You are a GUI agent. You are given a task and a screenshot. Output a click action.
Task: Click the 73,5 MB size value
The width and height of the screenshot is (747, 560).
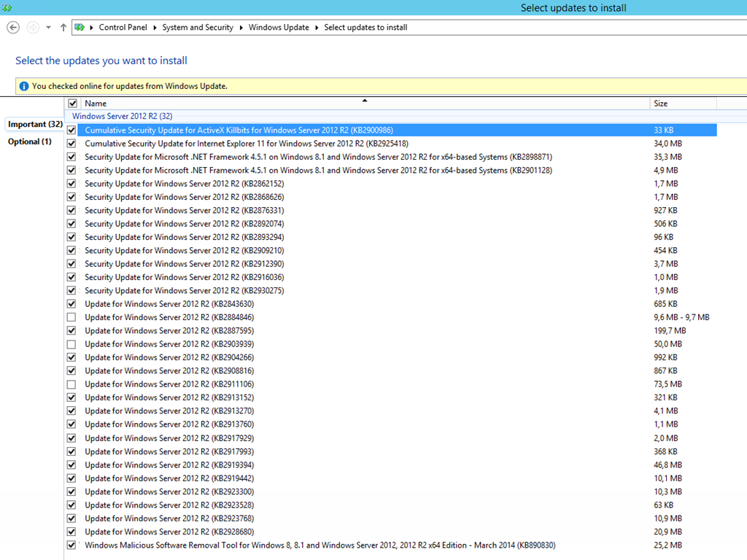point(668,384)
